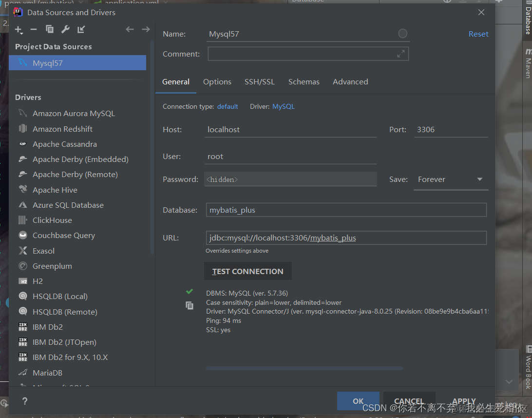Go forward with the right arrow
This screenshot has width=532, height=418.
tap(146, 30)
